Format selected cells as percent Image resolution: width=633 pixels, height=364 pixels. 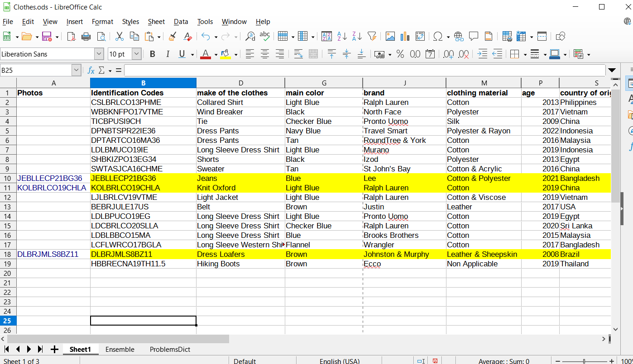click(x=400, y=54)
